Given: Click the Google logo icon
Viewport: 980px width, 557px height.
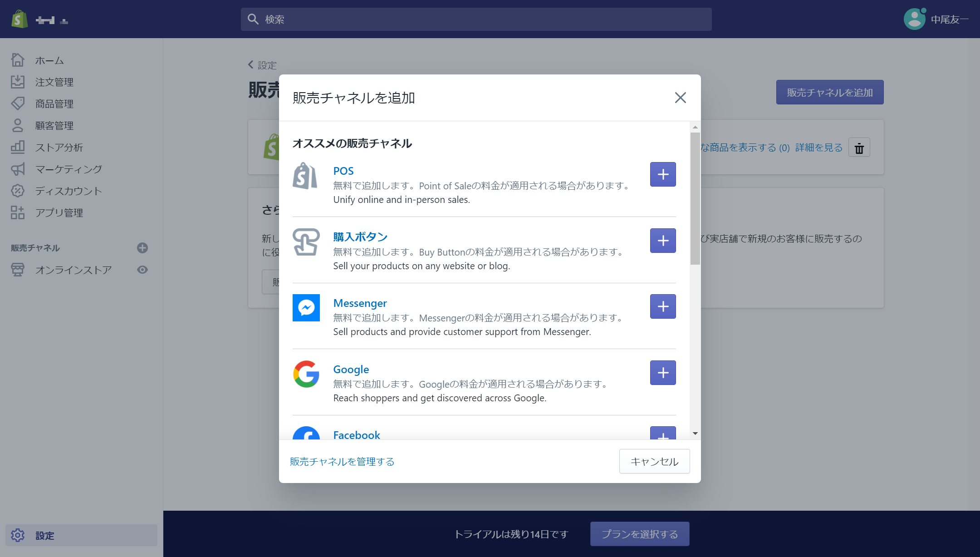Looking at the screenshot, I should [x=306, y=374].
